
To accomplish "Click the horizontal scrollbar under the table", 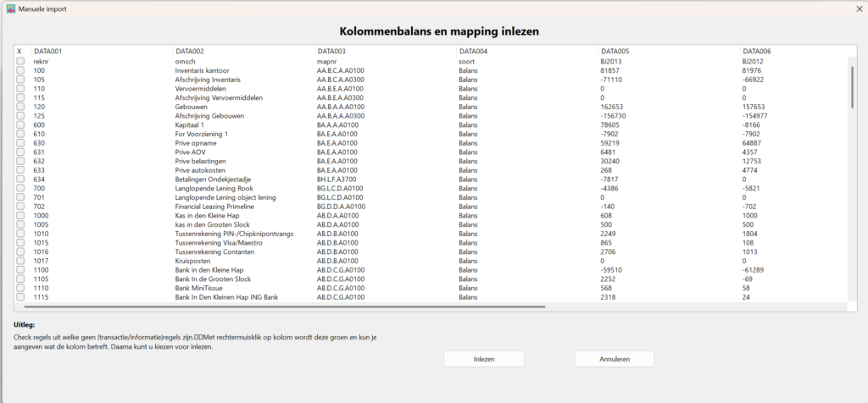I will 280,307.
